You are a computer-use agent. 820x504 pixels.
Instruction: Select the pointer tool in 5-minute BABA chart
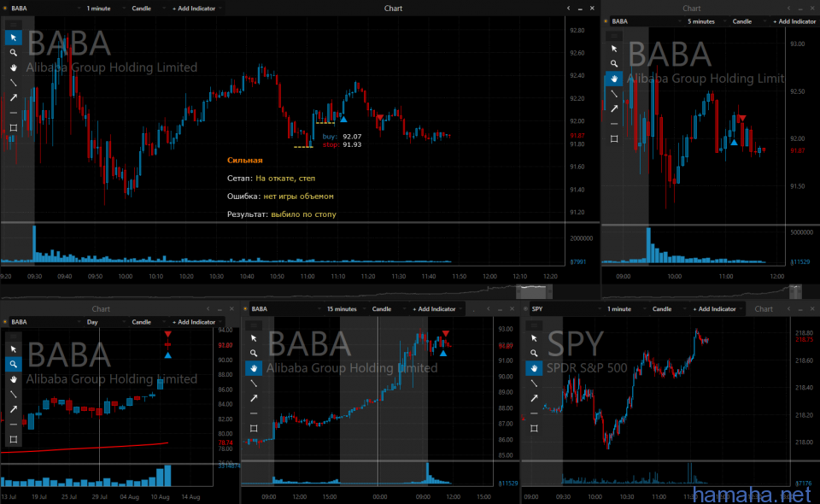click(613, 48)
